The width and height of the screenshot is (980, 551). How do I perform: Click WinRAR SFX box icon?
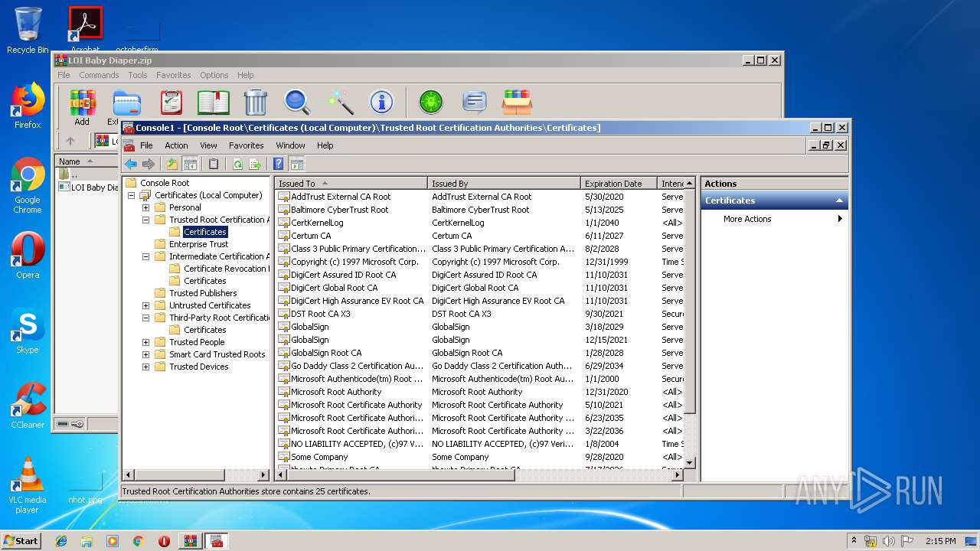click(517, 102)
